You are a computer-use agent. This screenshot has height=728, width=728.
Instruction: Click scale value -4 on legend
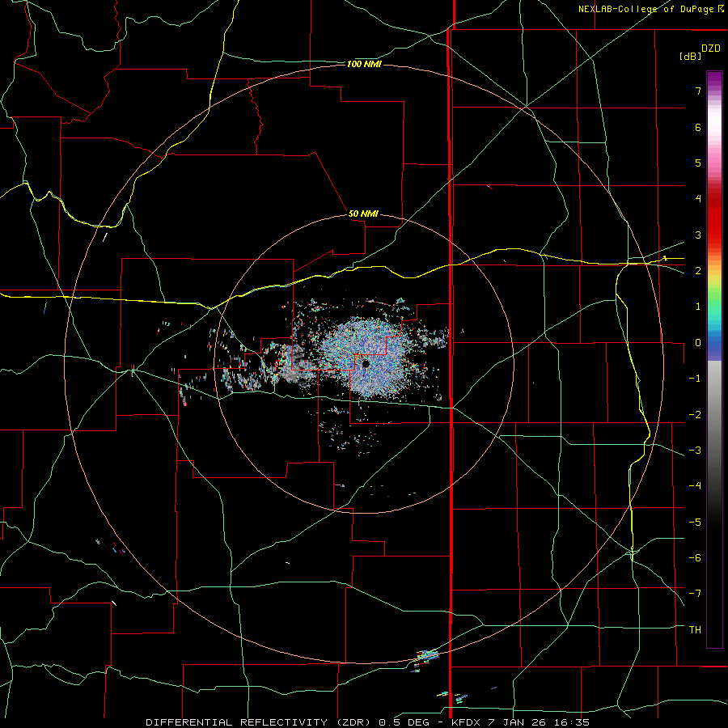coord(695,486)
